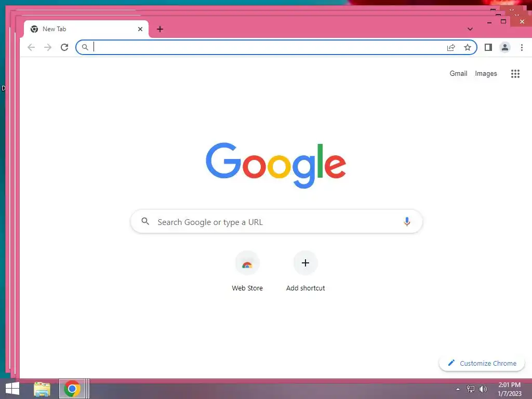This screenshot has width=532, height=399.
Task: Open the taskbar clock showing 2:01 PM
Action: point(509,389)
